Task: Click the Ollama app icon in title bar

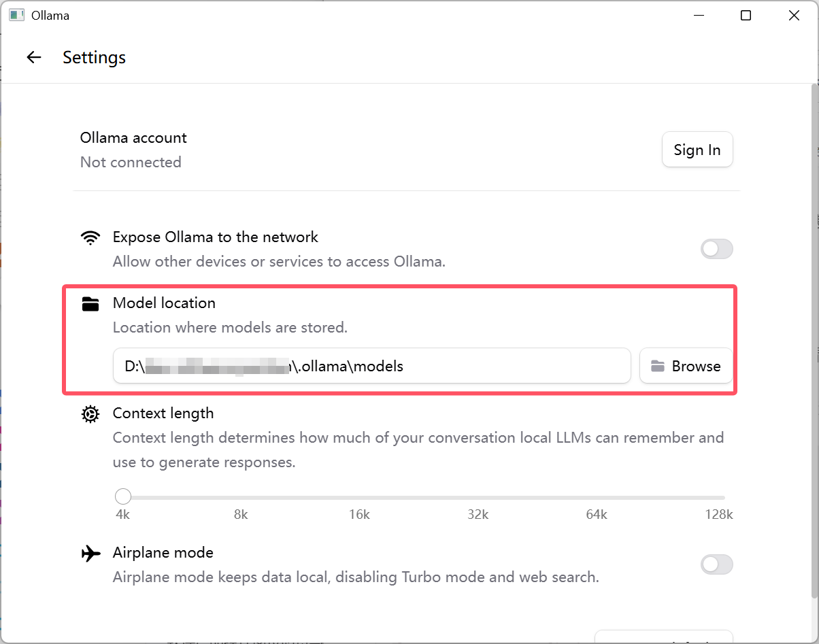Action: pyautogui.click(x=16, y=15)
